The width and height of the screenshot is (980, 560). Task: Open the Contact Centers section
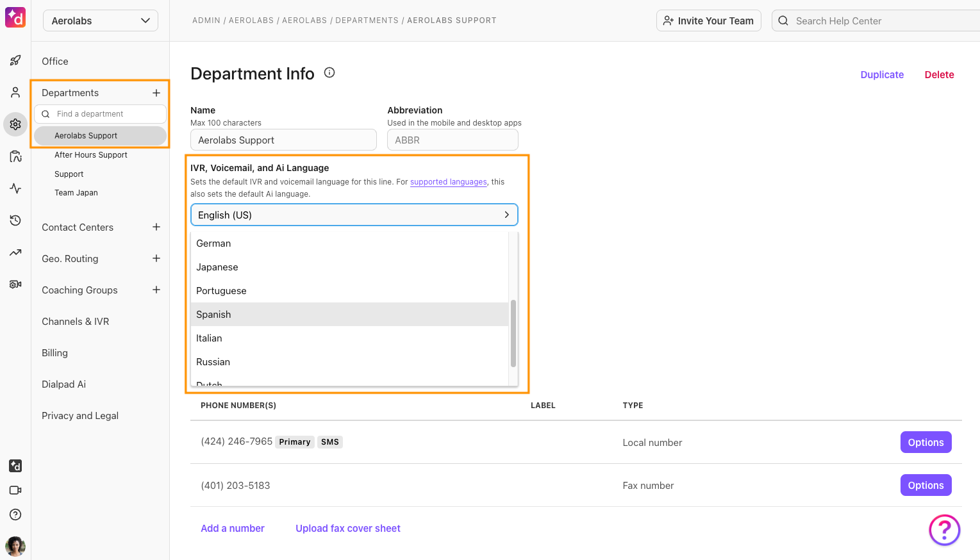pos(78,227)
